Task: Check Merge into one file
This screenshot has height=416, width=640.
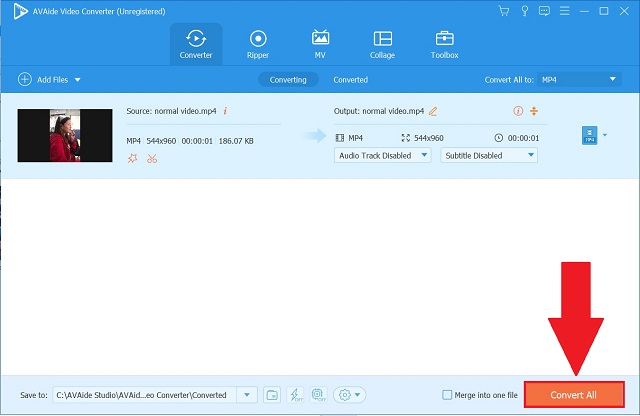Action: tap(447, 395)
